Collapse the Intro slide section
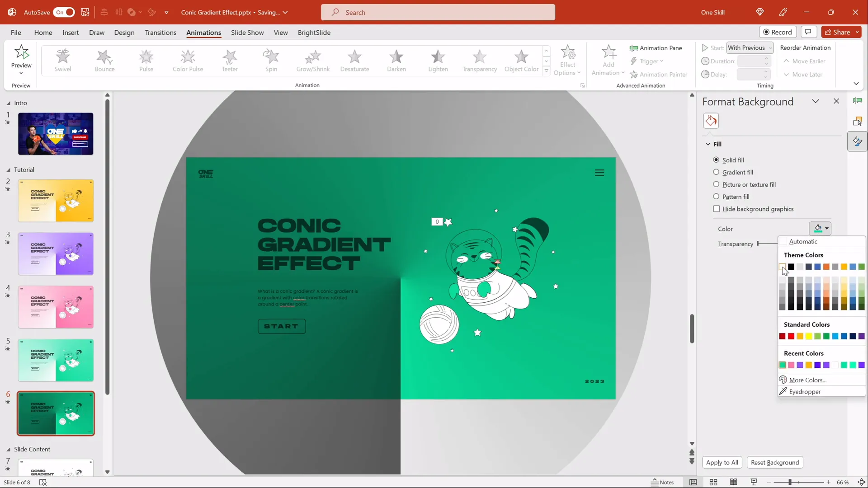This screenshot has width=868, height=488. pyautogui.click(x=8, y=103)
